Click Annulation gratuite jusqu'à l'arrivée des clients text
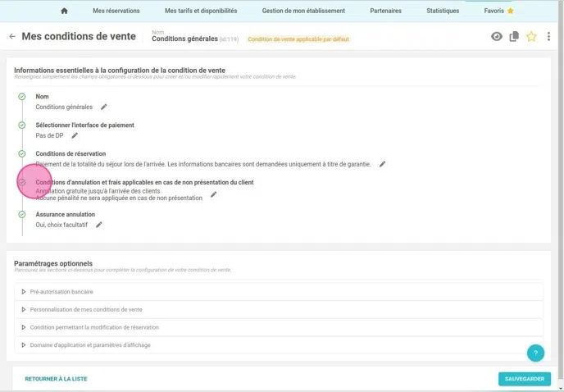This screenshot has height=392, width=564. pos(98,191)
